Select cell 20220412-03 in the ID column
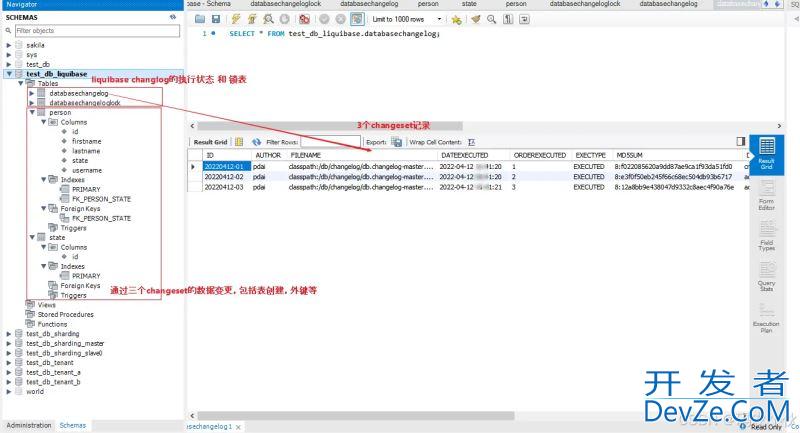 pos(224,187)
